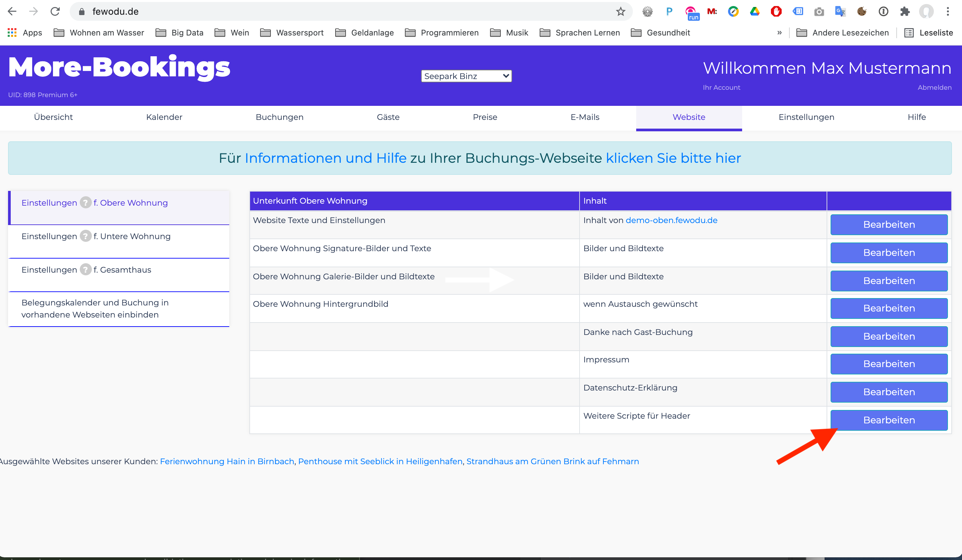
Task: Open the Einstellungen main tab
Action: coord(806,117)
